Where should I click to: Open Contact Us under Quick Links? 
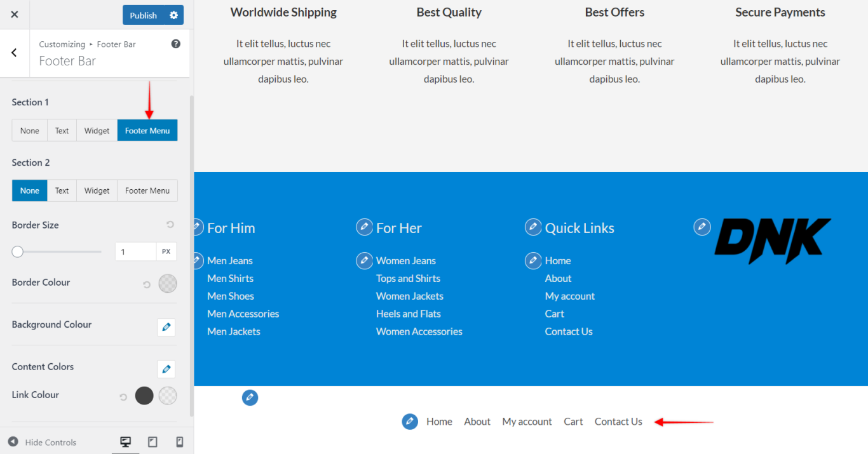tap(569, 331)
